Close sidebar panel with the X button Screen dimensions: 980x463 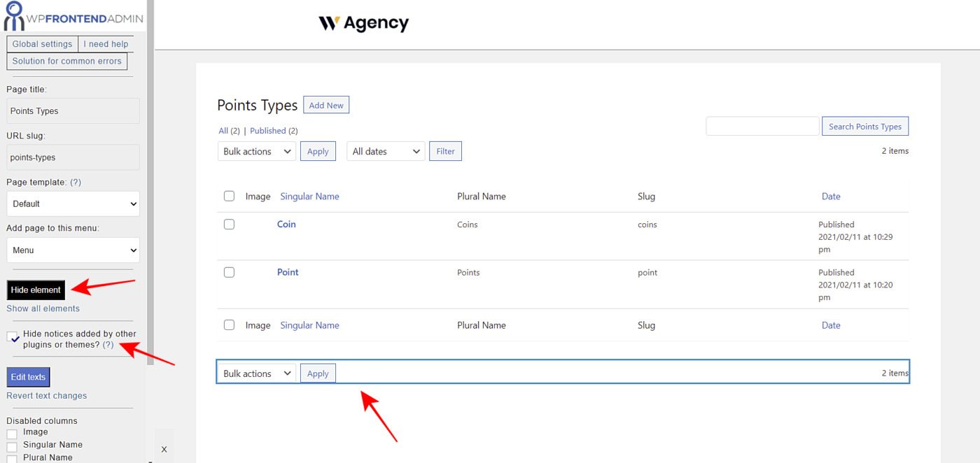click(164, 449)
